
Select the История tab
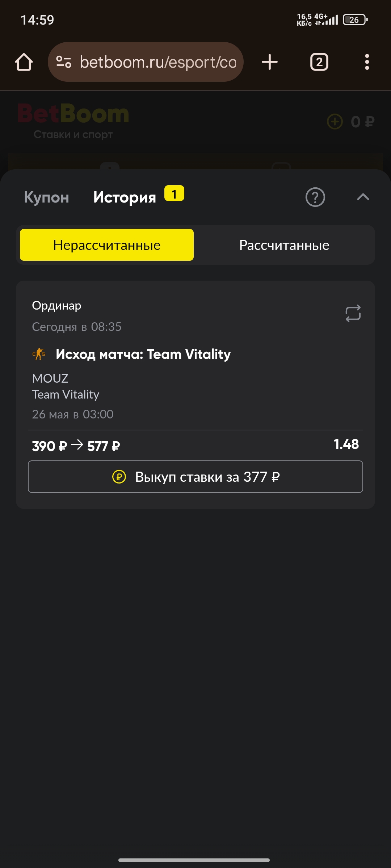click(x=125, y=197)
